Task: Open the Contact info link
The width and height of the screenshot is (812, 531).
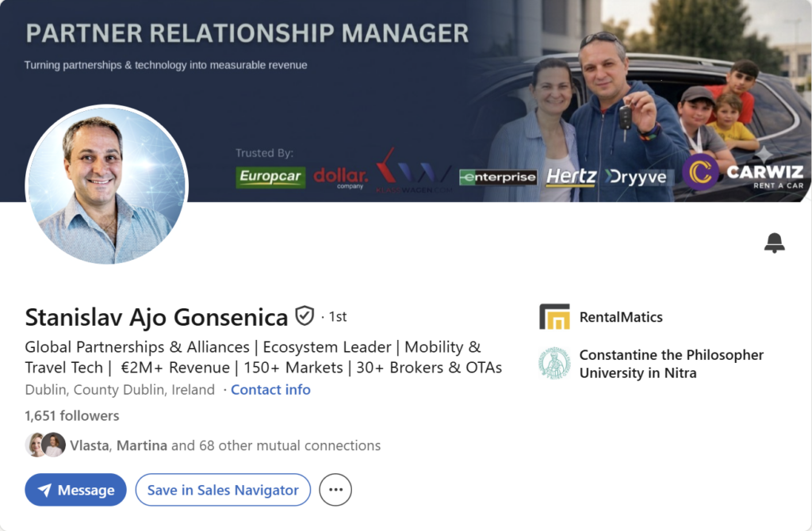Action: click(x=270, y=390)
